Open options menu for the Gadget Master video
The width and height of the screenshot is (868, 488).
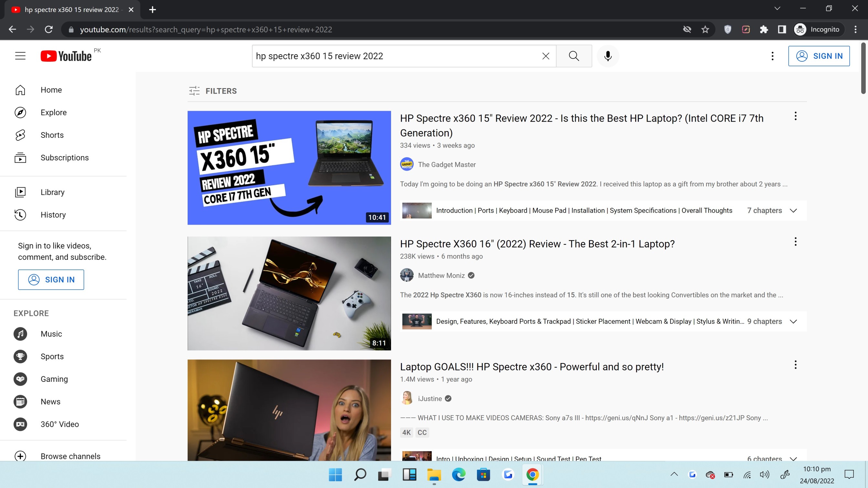click(796, 116)
